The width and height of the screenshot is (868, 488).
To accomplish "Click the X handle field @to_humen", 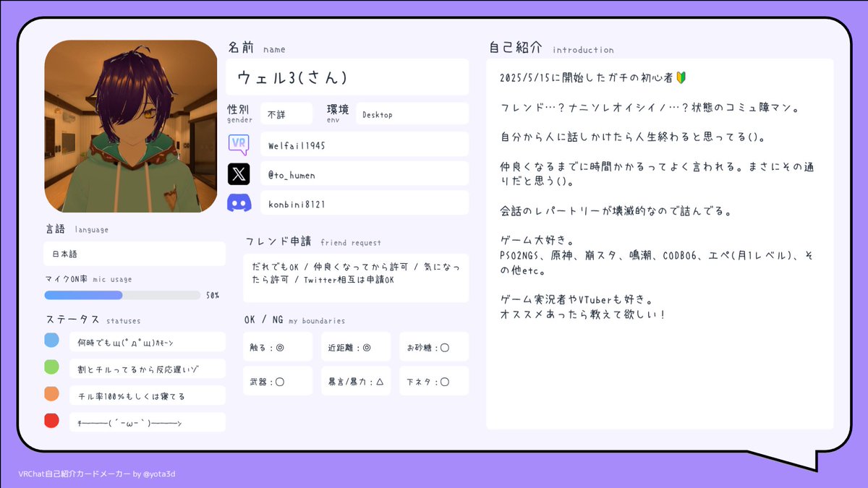I will pos(365,174).
